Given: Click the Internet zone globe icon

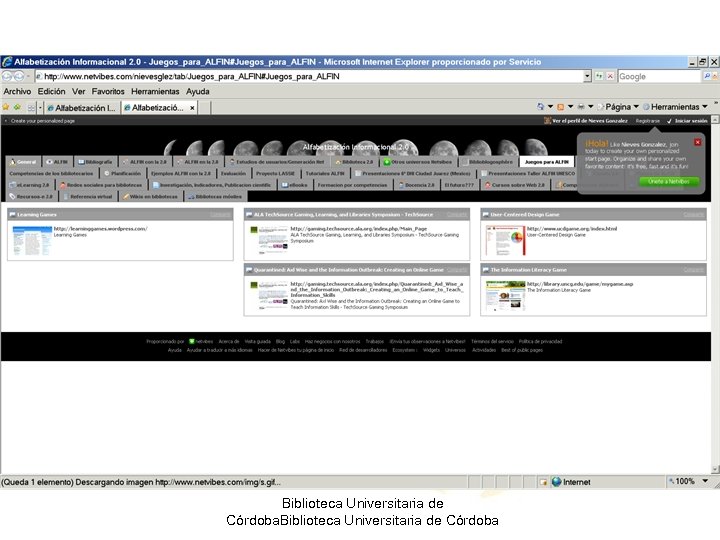Looking at the screenshot, I should tap(557, 482).
